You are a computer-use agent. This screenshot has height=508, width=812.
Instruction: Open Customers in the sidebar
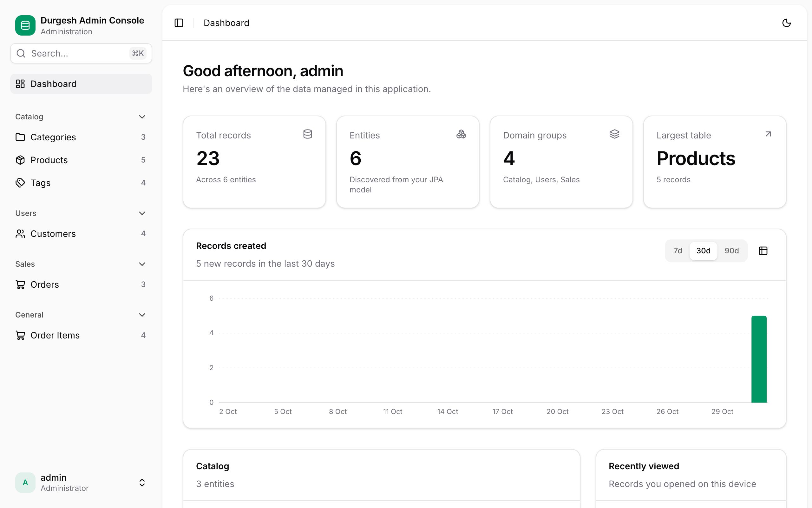click(x=81, y=233)
